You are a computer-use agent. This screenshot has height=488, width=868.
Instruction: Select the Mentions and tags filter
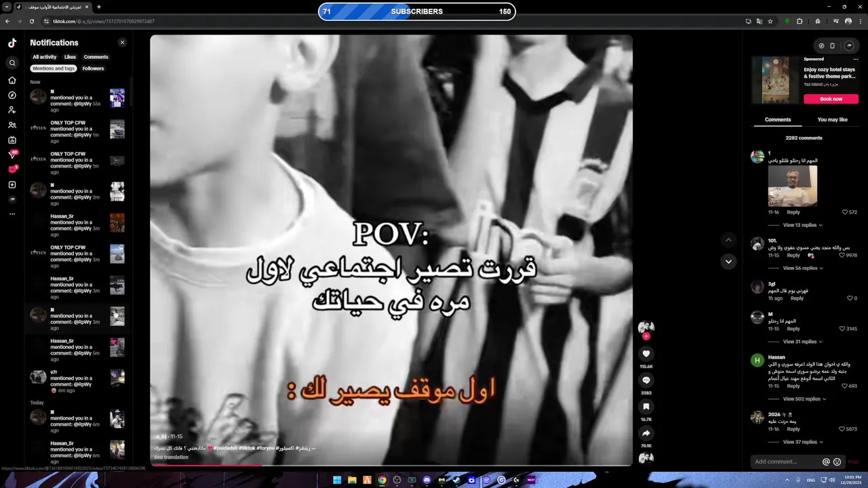click(54, 68)
